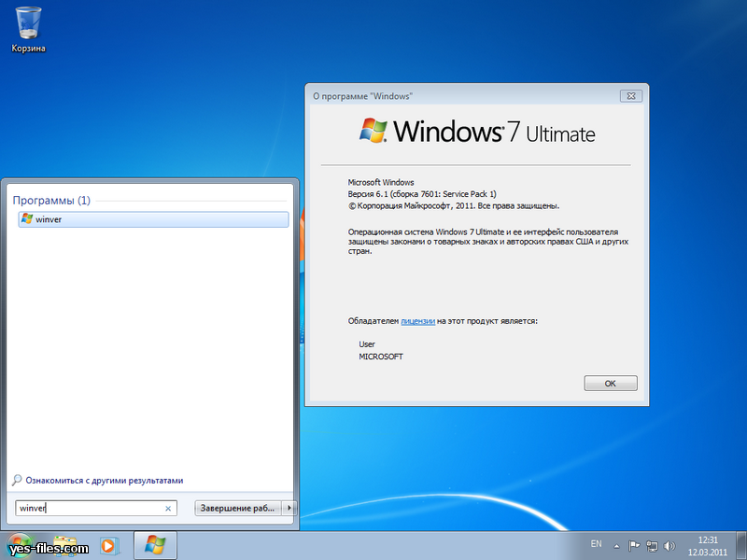Open the лицензии license link
This screenshot has width=747, height=560.
pos(417,321)
